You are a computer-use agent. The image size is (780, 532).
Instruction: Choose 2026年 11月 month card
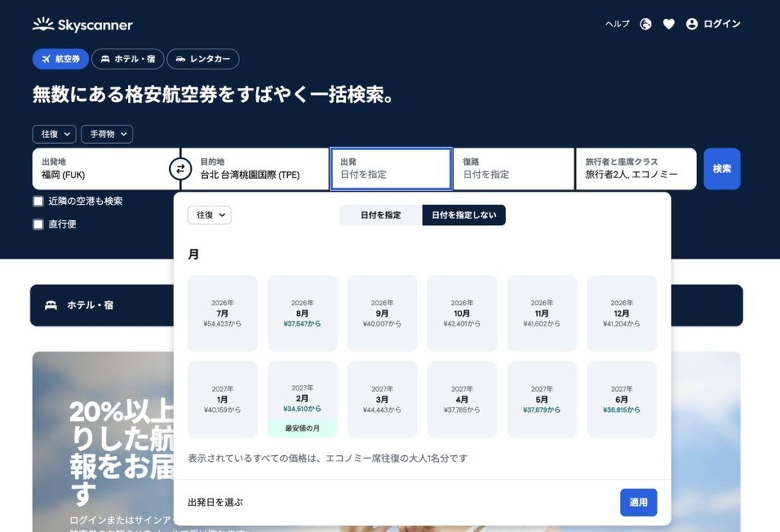pos(542,314)
